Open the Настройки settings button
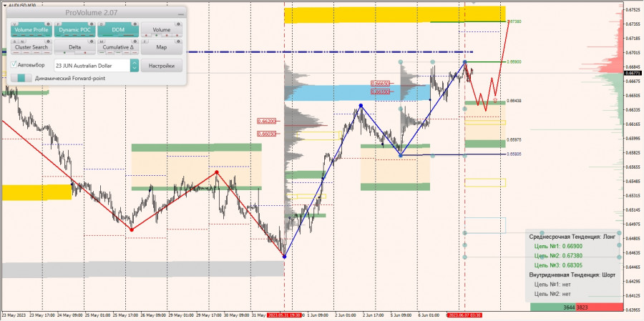 click(x=162, y=66)
